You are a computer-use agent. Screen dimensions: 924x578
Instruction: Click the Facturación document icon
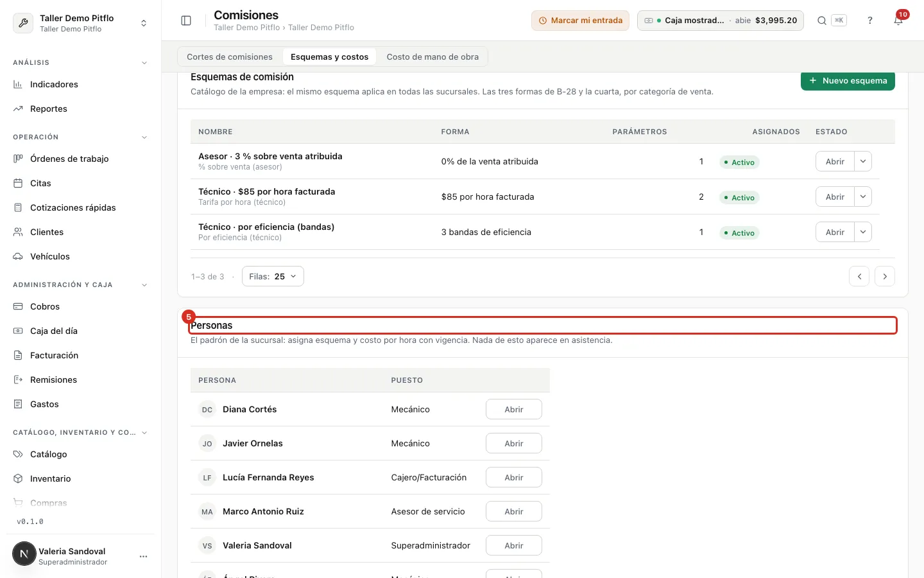tap(18, 355)
